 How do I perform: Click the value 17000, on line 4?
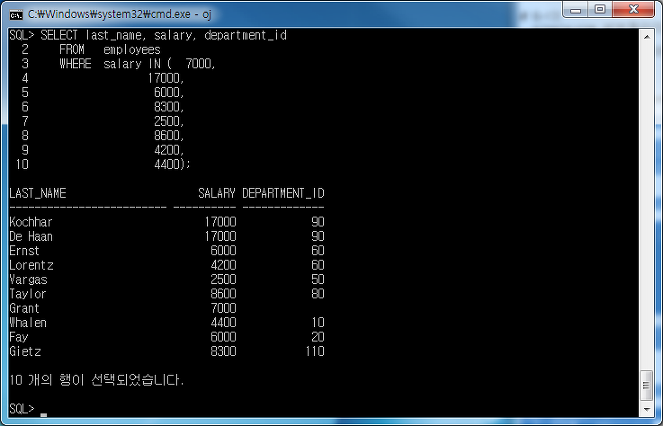[x=166, y=79]
